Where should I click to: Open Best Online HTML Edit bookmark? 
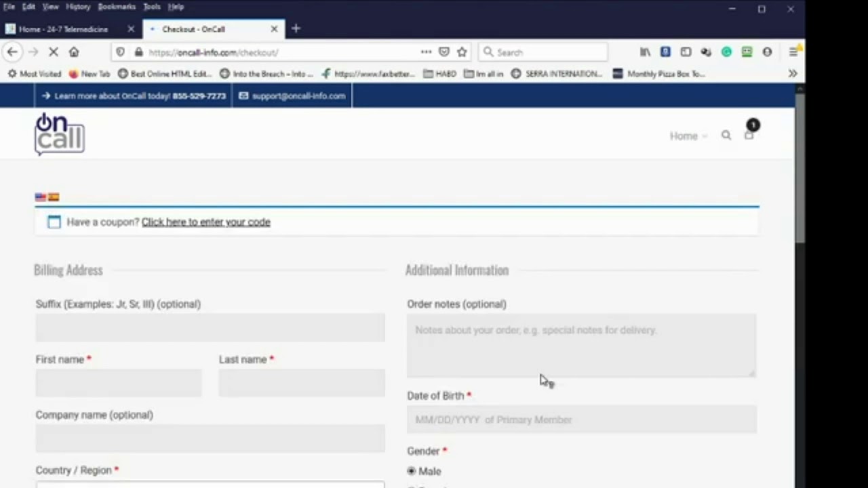click(165, 74)
